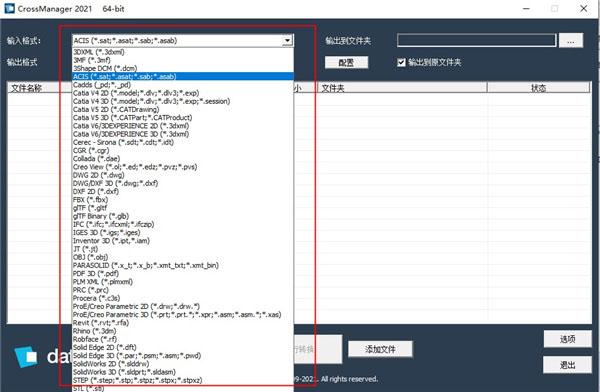The image size is (600, 392).
Task: Open the input format combo box arrow
Action: tap(287, 40)
